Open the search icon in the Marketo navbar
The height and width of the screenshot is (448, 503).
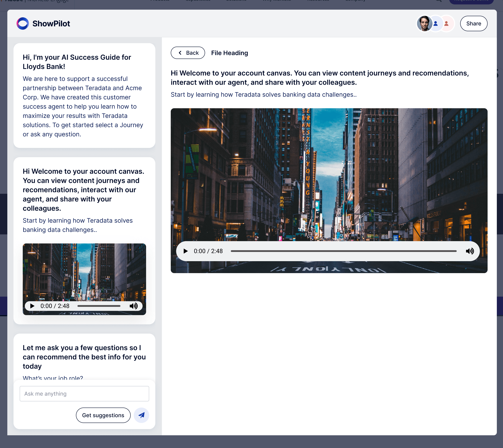[439, 1]
